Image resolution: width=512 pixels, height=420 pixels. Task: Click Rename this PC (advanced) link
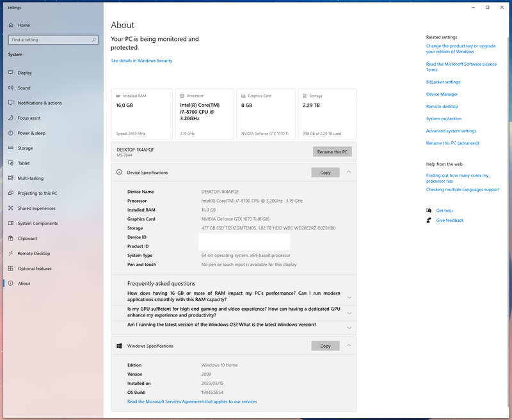[452, 143]
